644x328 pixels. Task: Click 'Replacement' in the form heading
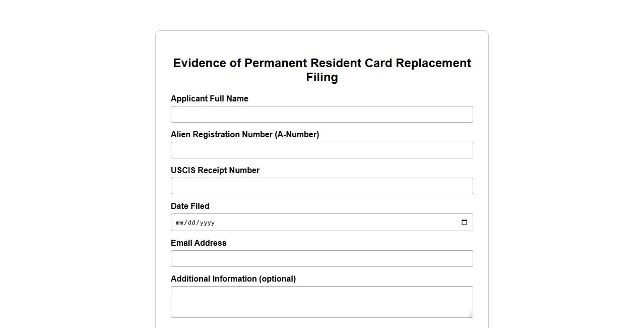[x=433, y=64]
